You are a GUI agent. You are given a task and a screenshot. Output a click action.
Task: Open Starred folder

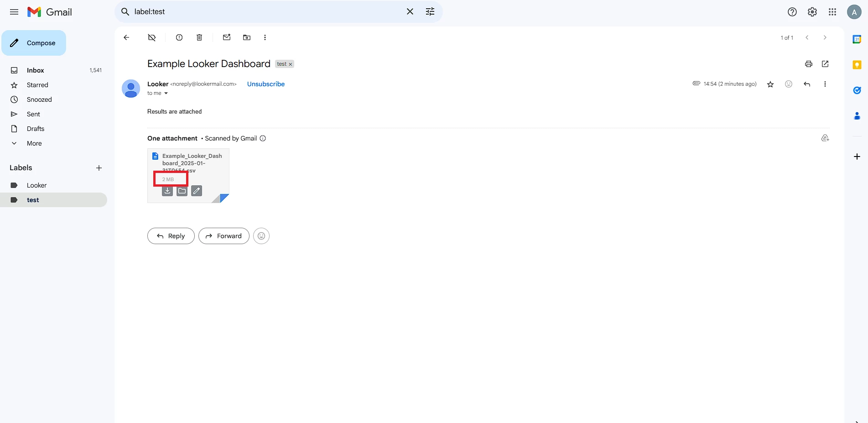click(x=54, y=85)
